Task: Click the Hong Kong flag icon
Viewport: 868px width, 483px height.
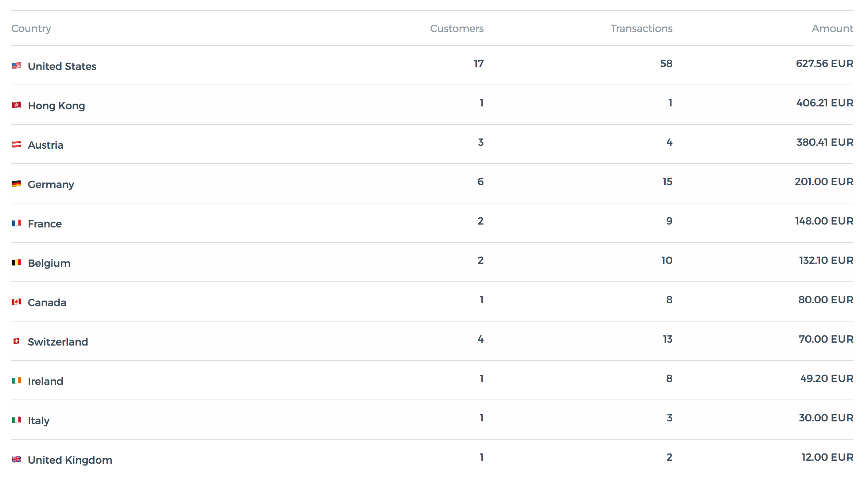Action: [16, 105]
